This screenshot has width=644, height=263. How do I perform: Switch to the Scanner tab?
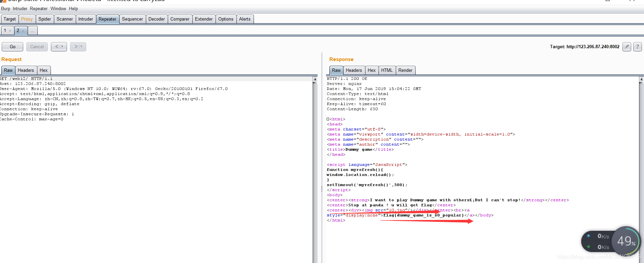coord(65,19)
